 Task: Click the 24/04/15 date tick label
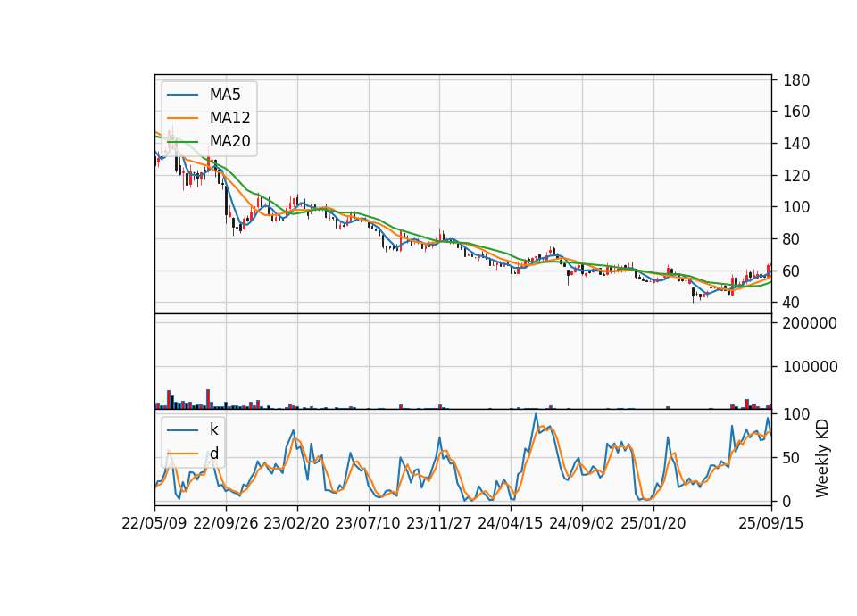511,523
